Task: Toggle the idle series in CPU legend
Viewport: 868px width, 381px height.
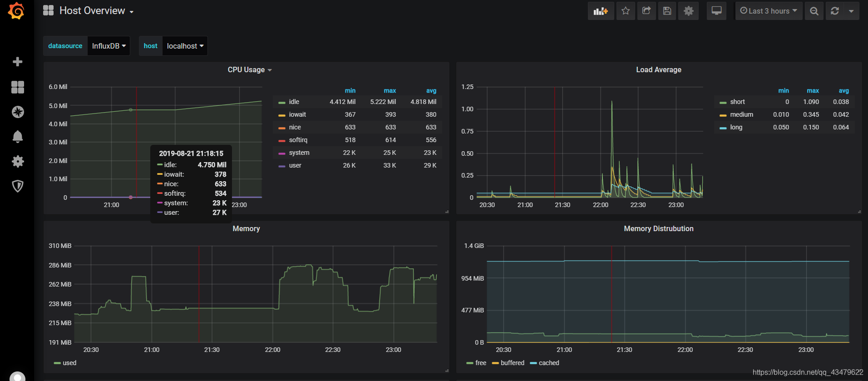Action: click(294, 102)
